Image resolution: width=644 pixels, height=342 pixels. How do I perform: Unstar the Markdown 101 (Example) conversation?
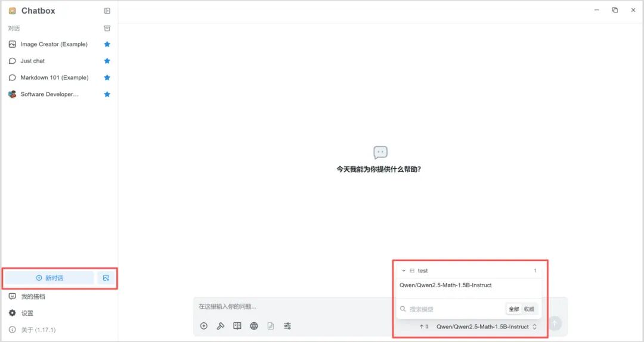[x=107, y=77]
